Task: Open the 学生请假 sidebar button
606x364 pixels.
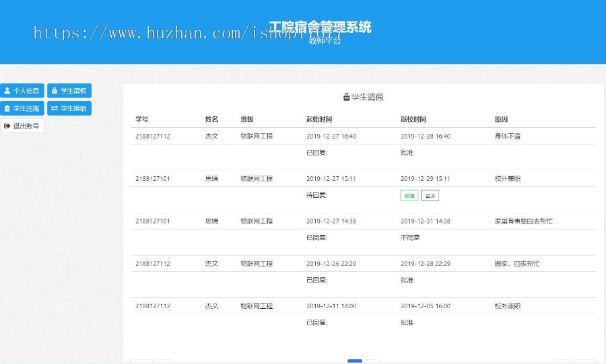Action: click(x=69, y=91)
